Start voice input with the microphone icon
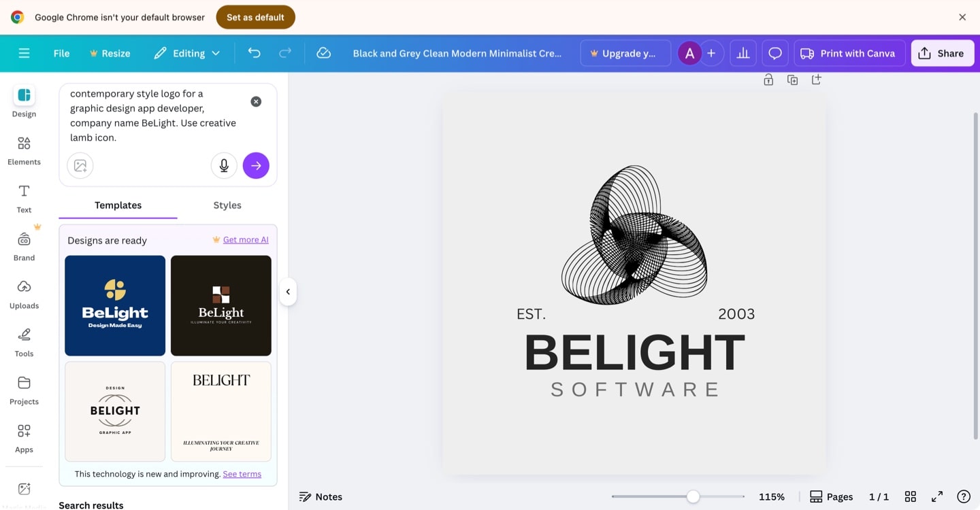Image resolution: width=980 pixels, height=510 pixels. pos(224,165)
